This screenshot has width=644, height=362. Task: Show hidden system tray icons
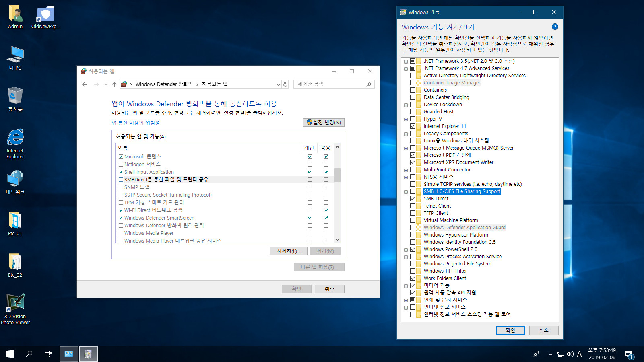[551, 354]
